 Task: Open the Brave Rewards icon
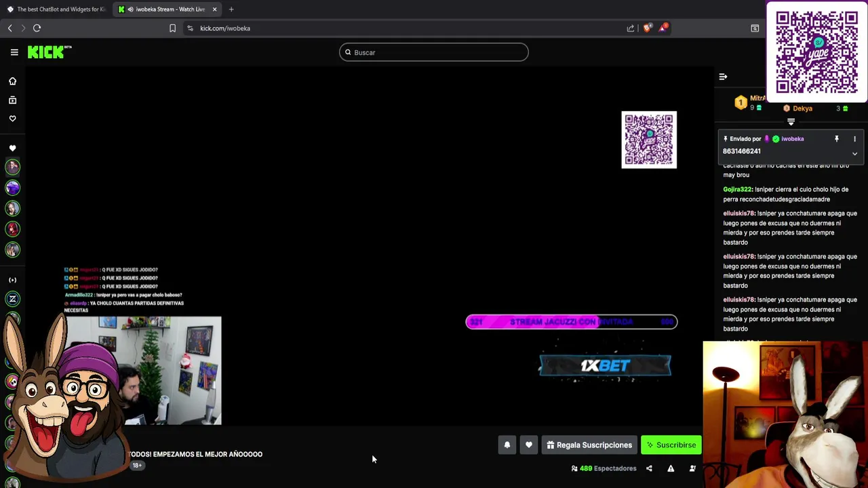pyautogui.click(x=663, y=28)
